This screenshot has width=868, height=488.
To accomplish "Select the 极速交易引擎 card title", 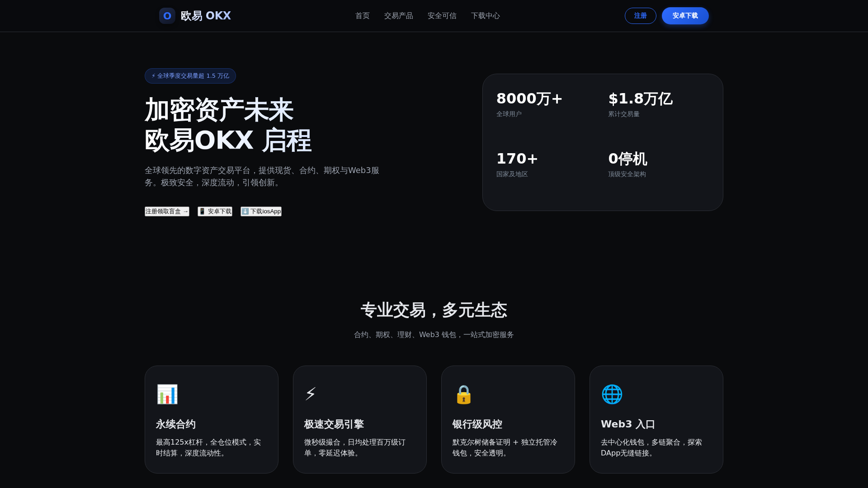I will point(334,424).
